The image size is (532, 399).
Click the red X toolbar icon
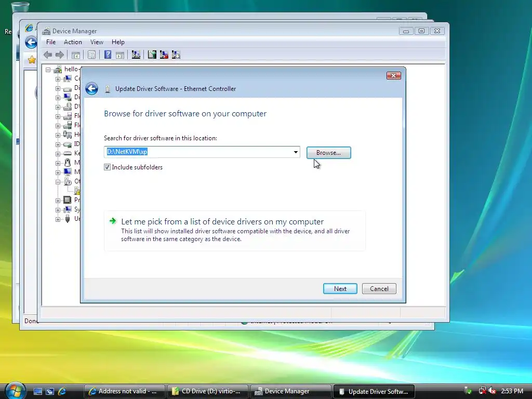(164, 55)
